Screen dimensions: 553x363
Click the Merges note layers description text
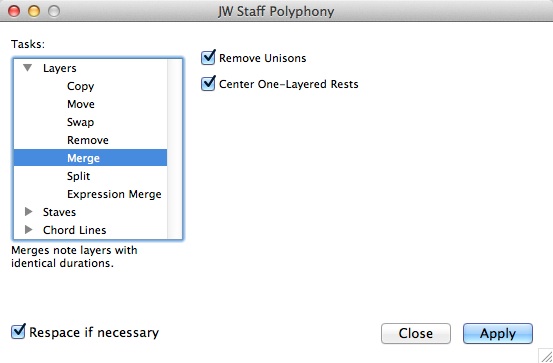pos(74,256)
